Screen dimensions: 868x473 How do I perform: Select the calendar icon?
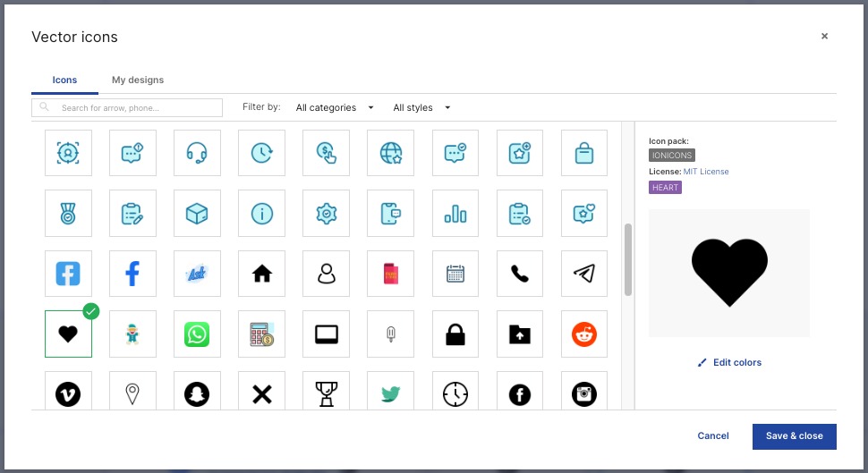pyautogui.click(x=455, y=274)
